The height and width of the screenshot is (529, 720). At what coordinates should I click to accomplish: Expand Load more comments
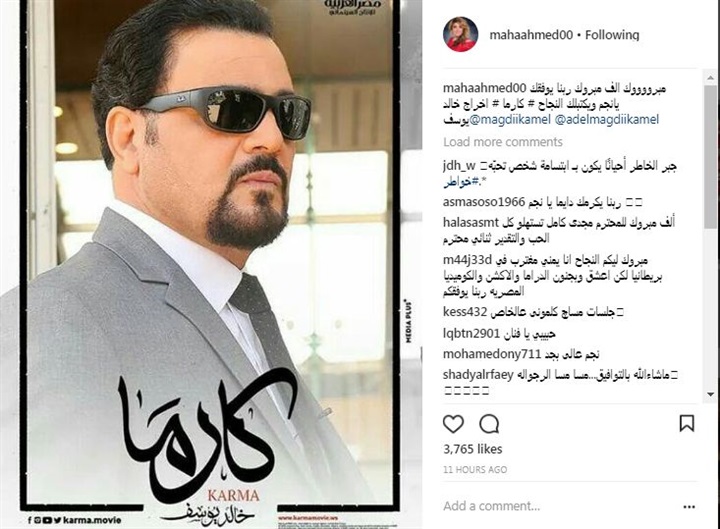(x=503, y=142)
